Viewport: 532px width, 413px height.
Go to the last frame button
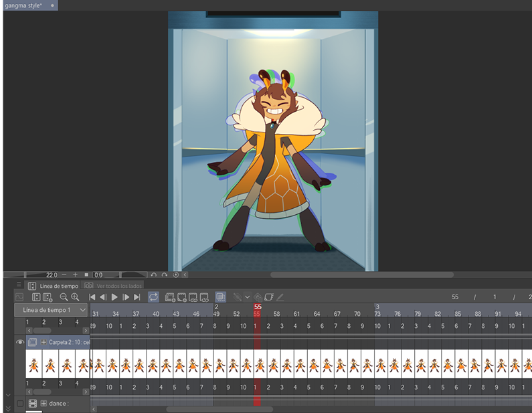pos(137,297)
